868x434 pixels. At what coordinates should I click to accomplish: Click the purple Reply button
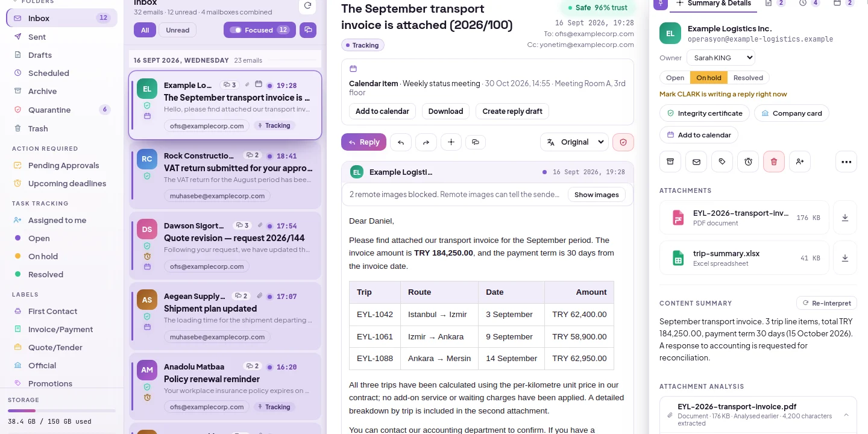coord(363,142)
